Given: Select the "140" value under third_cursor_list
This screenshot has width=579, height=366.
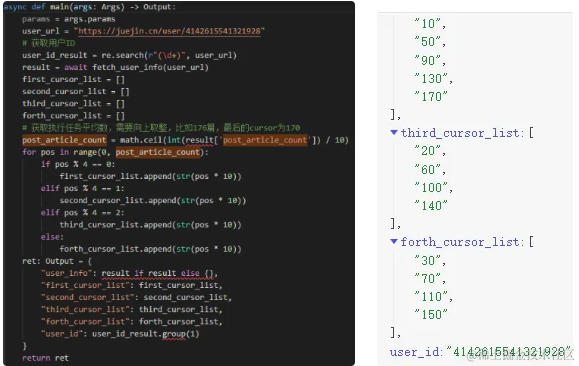Looking at the screenshot, I should pyautogui.click(x=431, y=206).
